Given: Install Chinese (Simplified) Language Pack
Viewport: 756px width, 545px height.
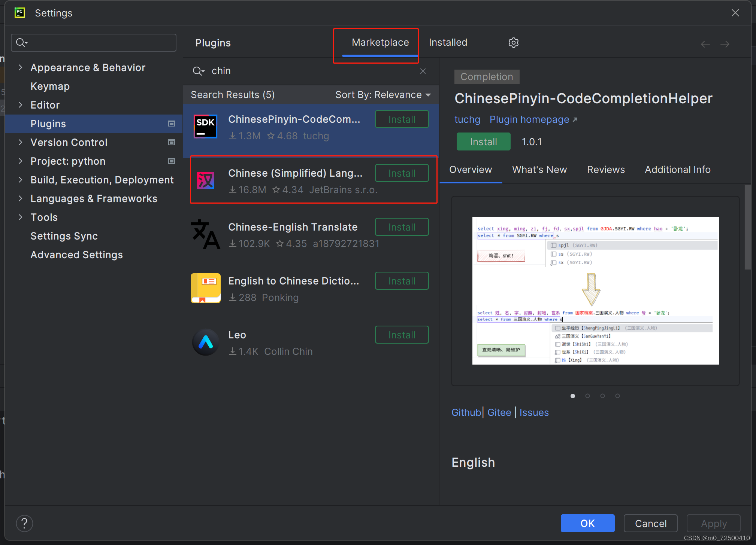Looking at the screenshot, I should coord(402,173).
